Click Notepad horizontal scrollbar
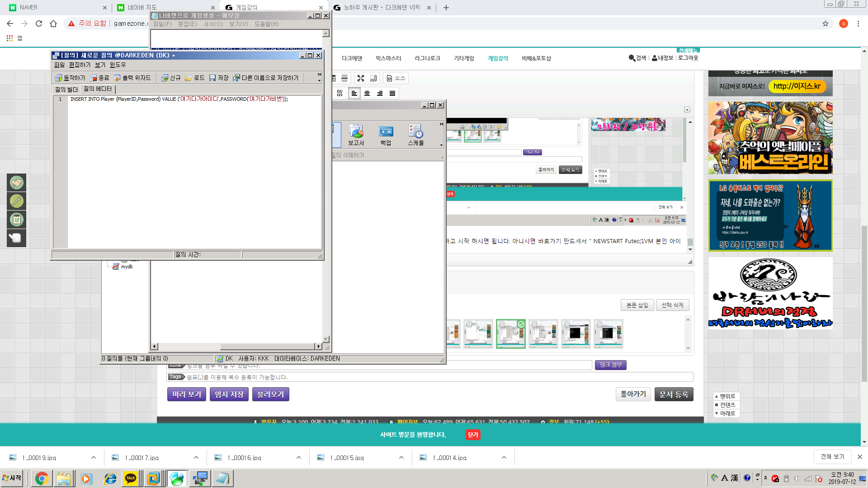Screen dimensions: 868x488 coord(237,347)
